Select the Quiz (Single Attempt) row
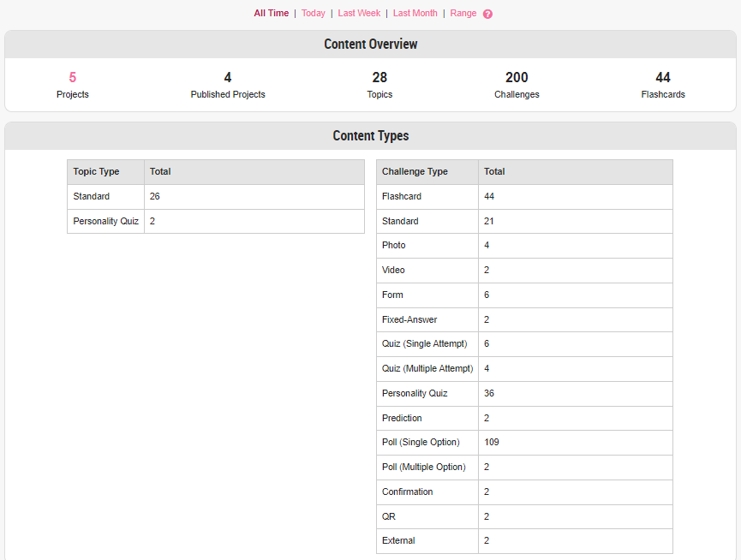741x560 pixels. click(x=524, y=343)
